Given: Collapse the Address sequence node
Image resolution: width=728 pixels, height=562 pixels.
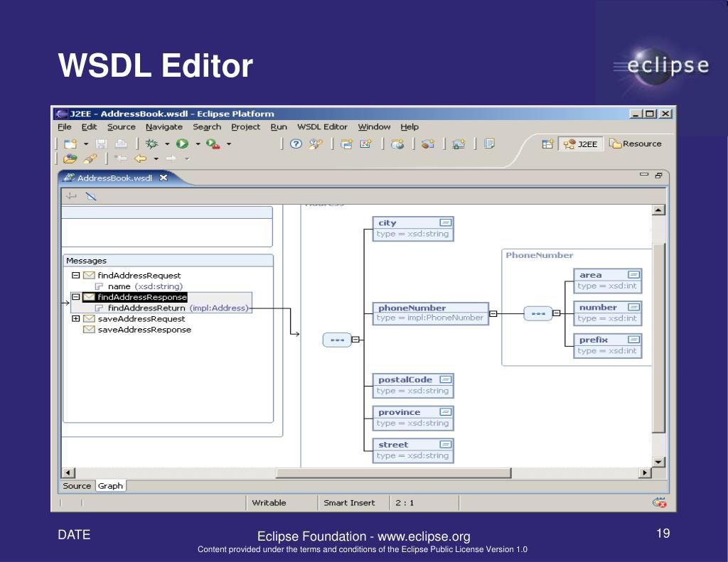Looking at the screenshot, I should [355, 340].
